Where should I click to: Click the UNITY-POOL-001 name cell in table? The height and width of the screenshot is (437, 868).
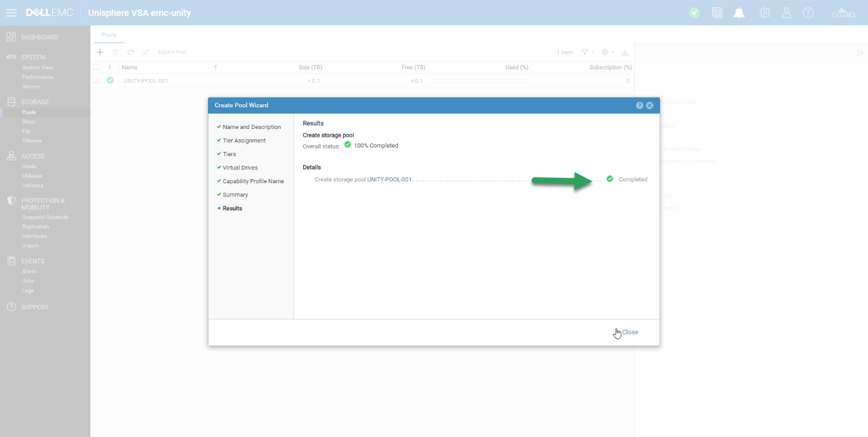coord(146,81)
